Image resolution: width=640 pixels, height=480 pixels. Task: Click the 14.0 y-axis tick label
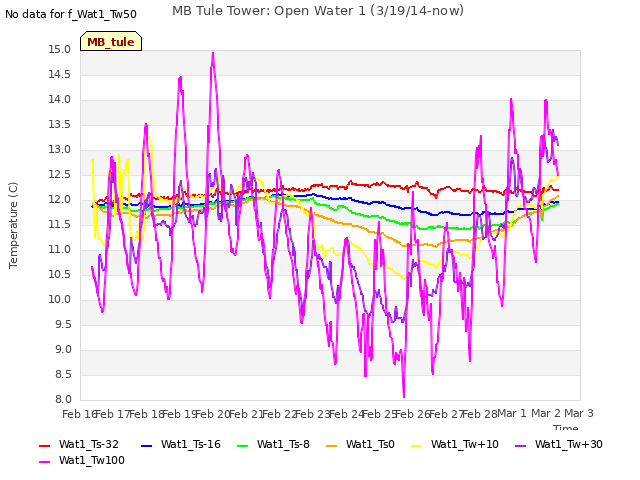tap(60, 100)
